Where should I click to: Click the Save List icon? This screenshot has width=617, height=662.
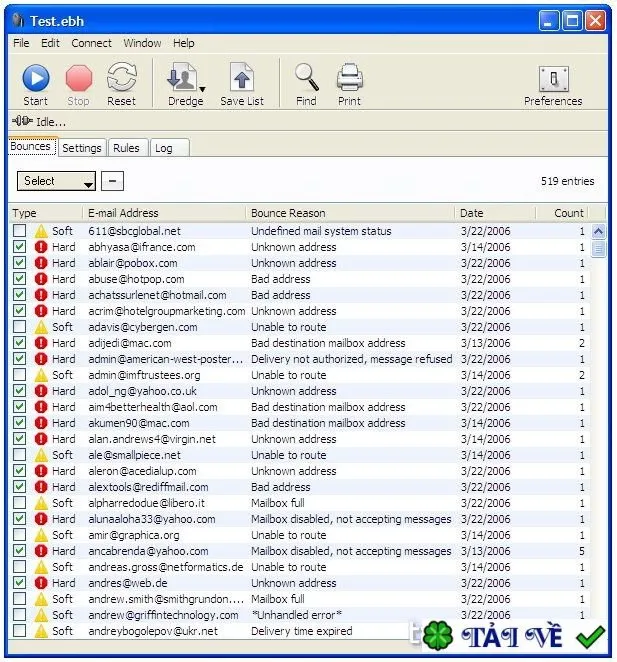coord(242,77)
